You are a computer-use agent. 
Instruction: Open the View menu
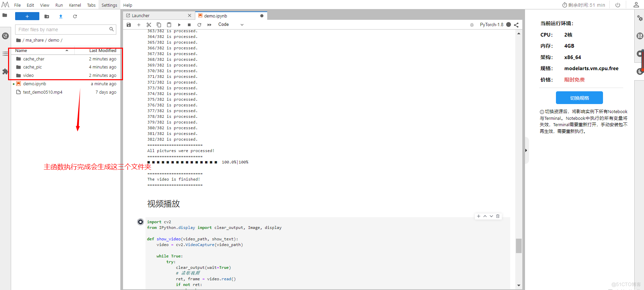[45, 5]
